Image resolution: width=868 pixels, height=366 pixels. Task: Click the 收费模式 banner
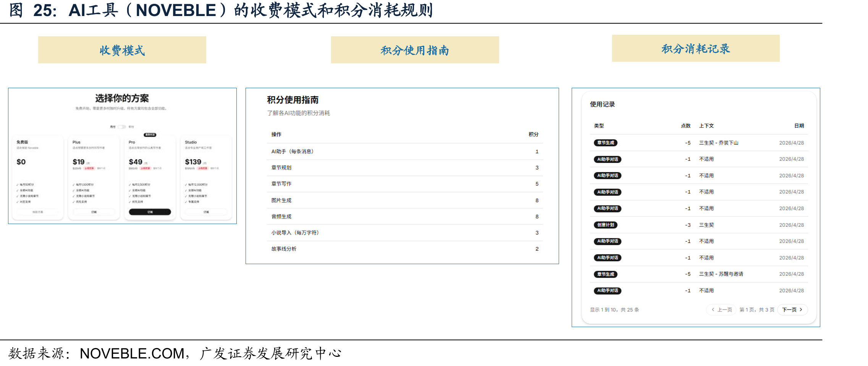[x=122, y=50]
